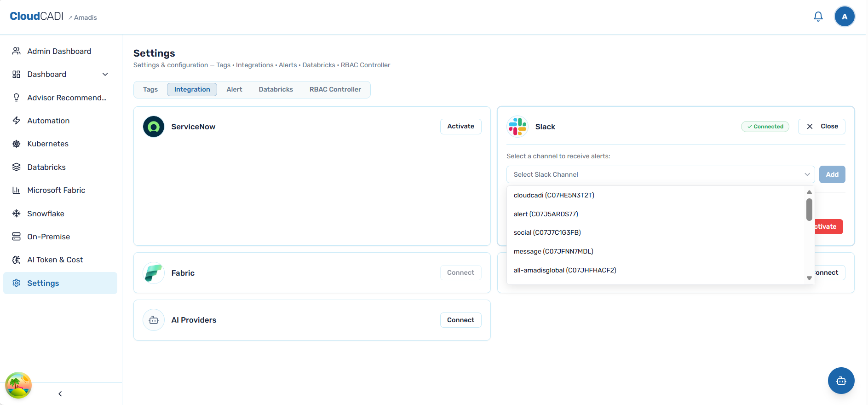The image size is (868, 405).
Task: Click the AI Token & Cost brain icon
Action: pos(17,260)
